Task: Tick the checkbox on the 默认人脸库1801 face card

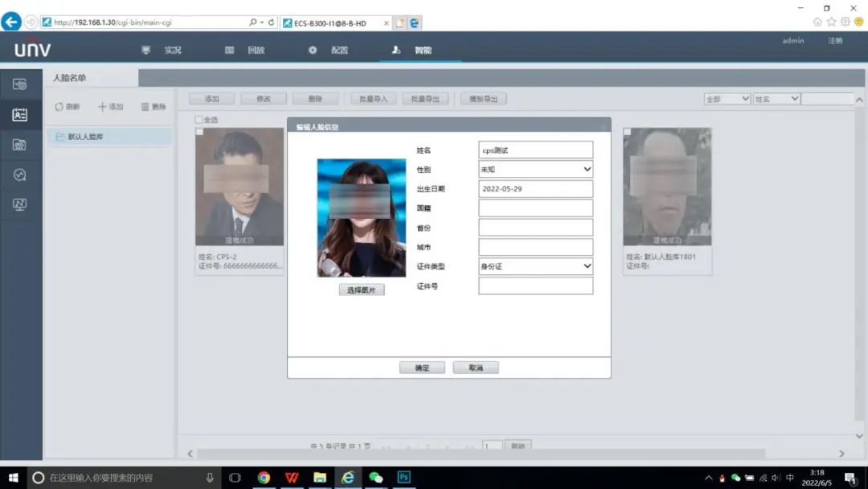Action: point(627,132)
